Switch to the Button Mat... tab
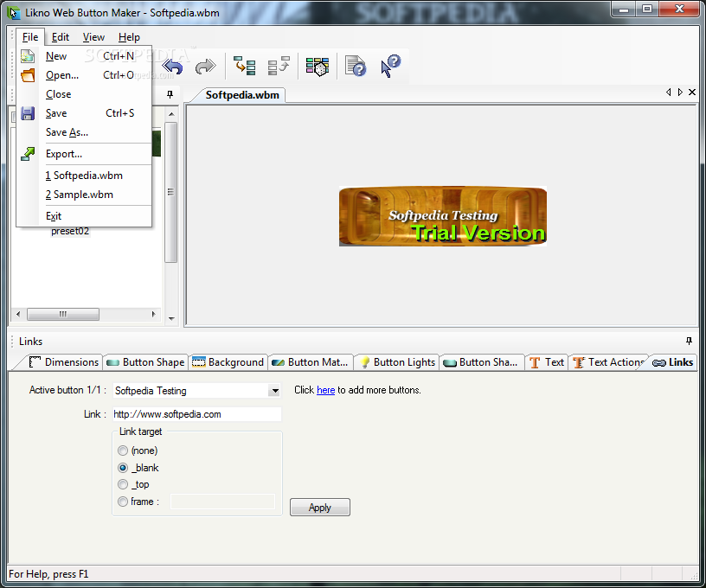Viewport: 706px width, 588px height. (311, 362)
